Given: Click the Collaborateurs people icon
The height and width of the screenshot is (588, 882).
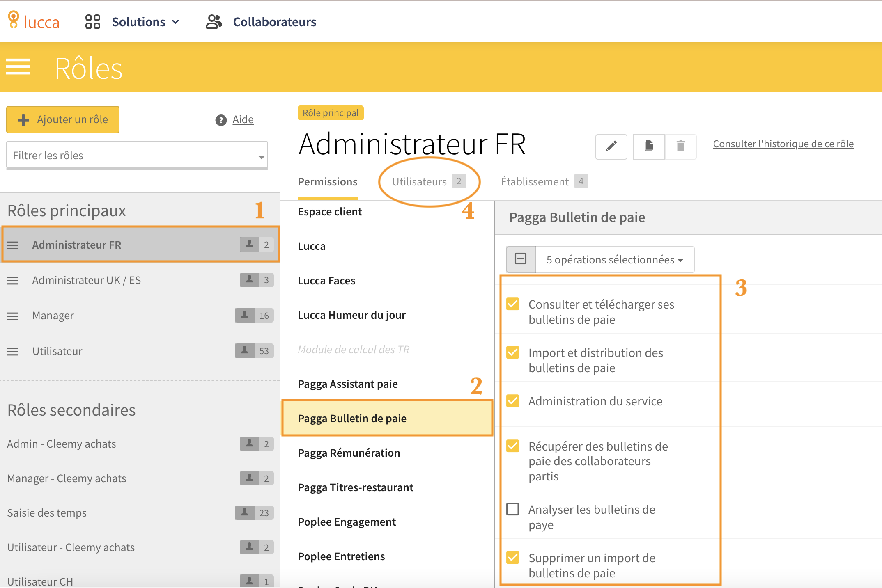Looking at the screenshot, I should click(x=214, y=22).
